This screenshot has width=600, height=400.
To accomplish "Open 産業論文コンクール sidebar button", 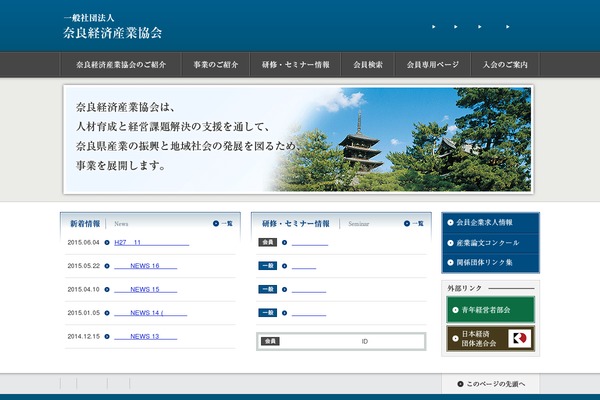I will (491, 243).
